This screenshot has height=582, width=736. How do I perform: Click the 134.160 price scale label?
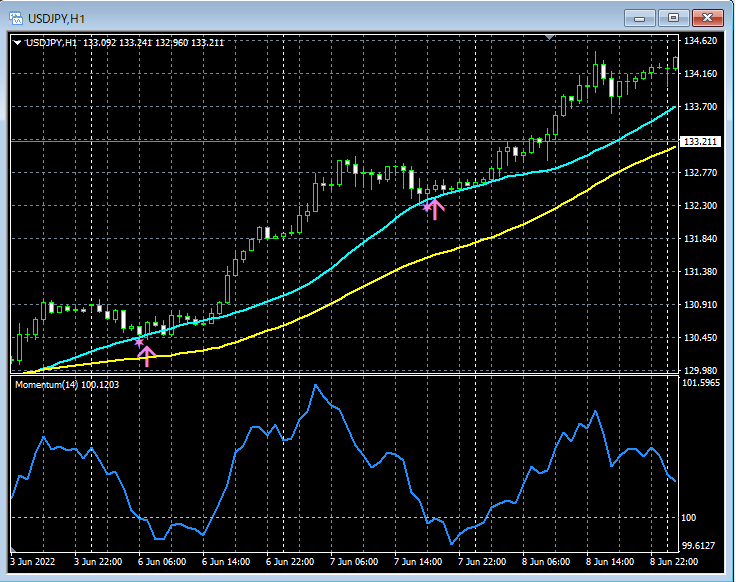[x=700, y=74]
